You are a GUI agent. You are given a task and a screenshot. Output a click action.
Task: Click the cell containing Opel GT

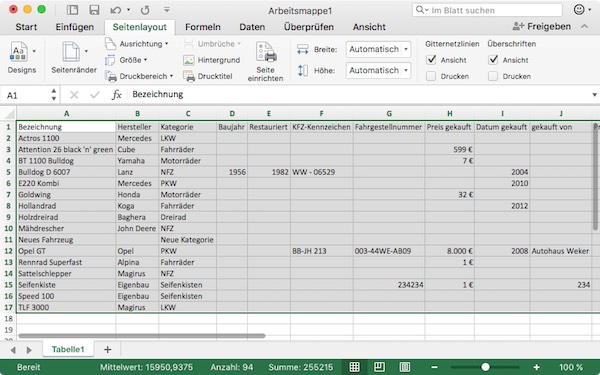pyautogui.click(x=66, y=251)
